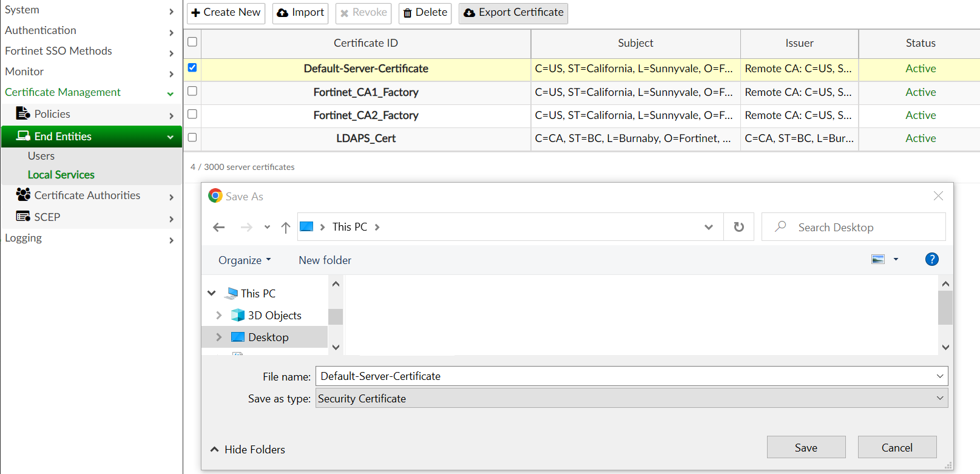
Task: Open the Organize dropdown menu
Action: pyautogui.click(x=245, y=260)
